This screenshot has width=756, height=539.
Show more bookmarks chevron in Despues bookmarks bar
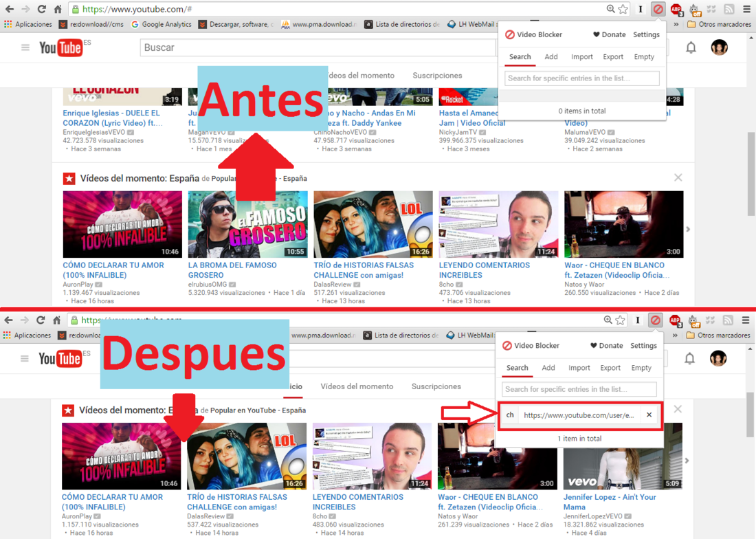(675, 335)
